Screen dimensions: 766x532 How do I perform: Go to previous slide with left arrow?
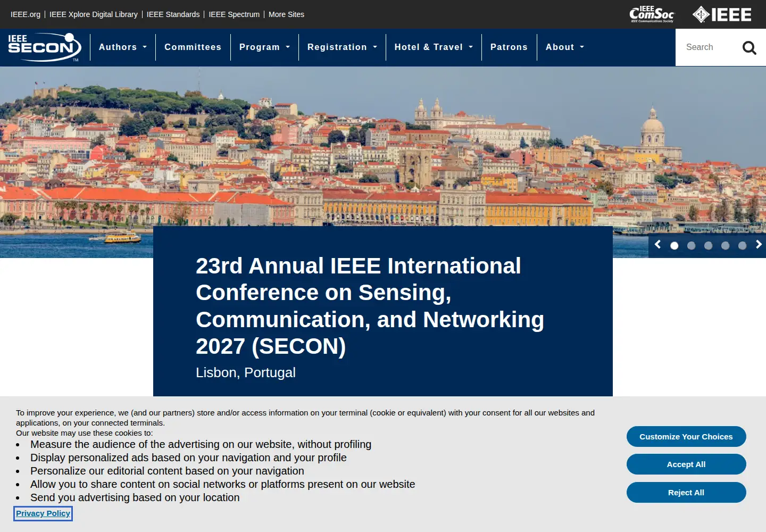tap(658, 244)
